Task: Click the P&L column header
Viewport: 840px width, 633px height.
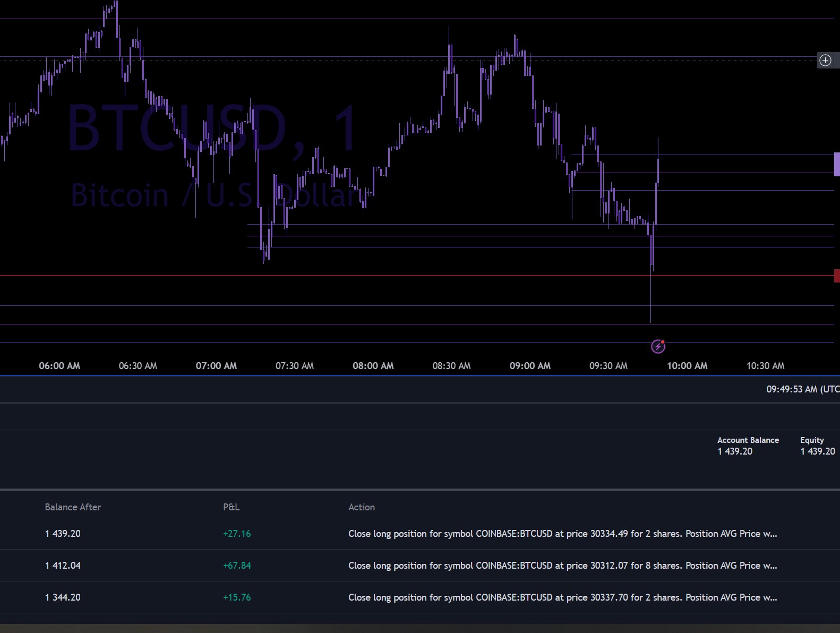Action: tap(231, 507)
